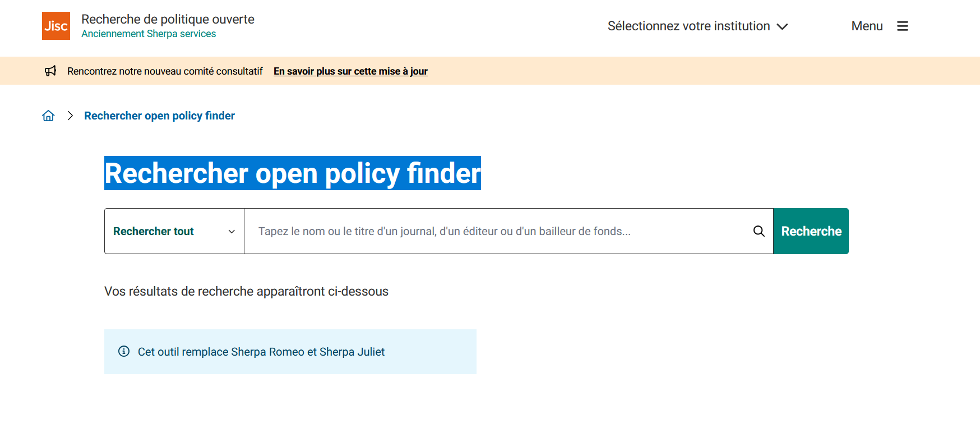
Task: Click the Jisc logo icon
Action: point(56,25)
